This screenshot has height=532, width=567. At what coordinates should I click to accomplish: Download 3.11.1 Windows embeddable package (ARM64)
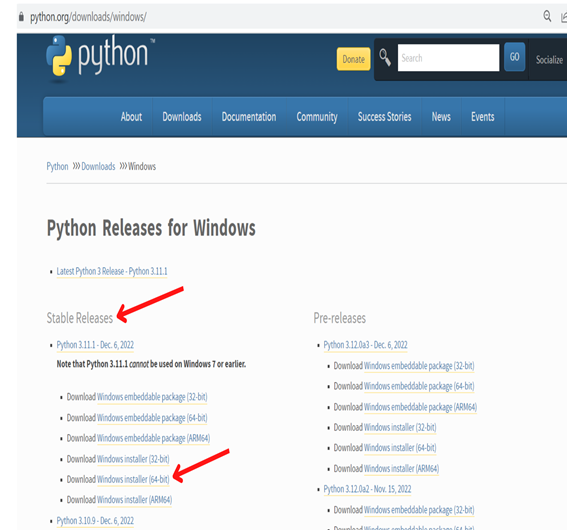pos(153,438)
